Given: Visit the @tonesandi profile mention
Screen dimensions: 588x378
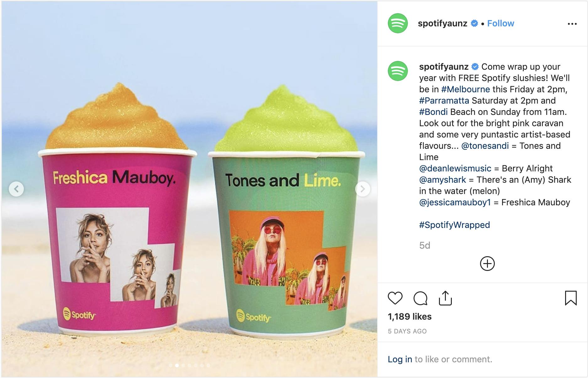Looking at the screenshot, I should point(485,146).
